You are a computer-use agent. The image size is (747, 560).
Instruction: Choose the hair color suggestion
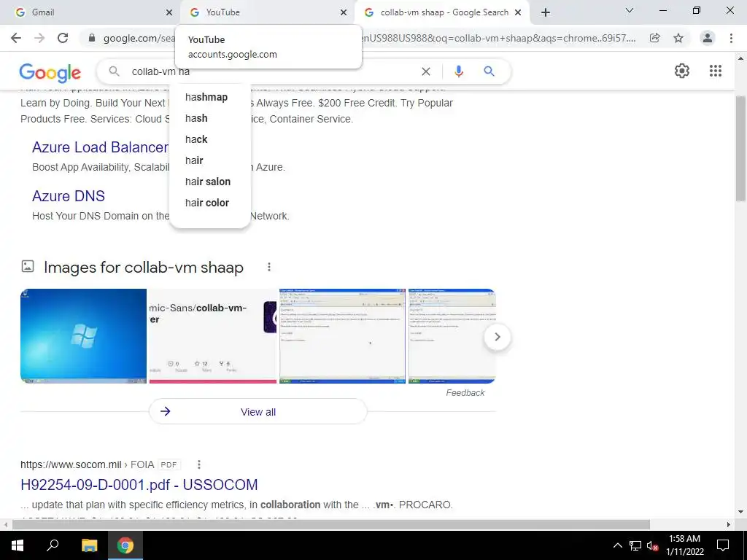206,203
